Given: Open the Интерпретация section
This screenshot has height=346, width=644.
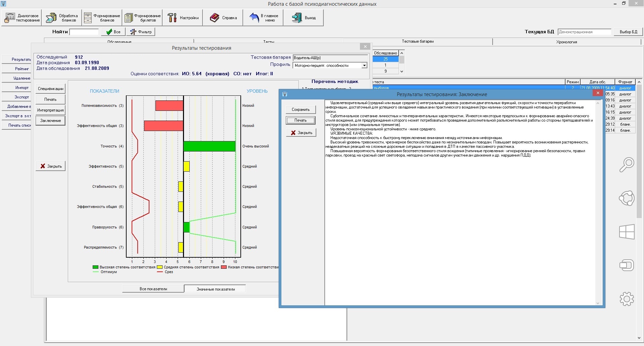Looking at the screenshot, I should coord(50,110).
